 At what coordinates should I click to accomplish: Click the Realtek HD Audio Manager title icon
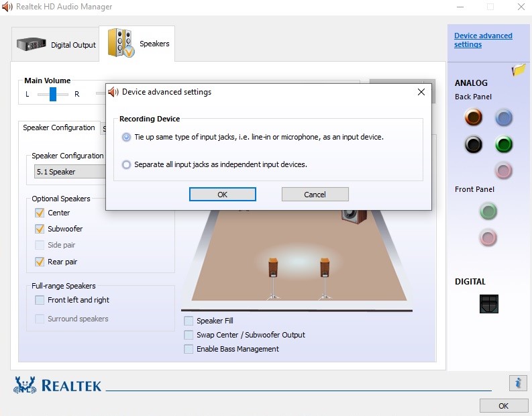point(7,7)
